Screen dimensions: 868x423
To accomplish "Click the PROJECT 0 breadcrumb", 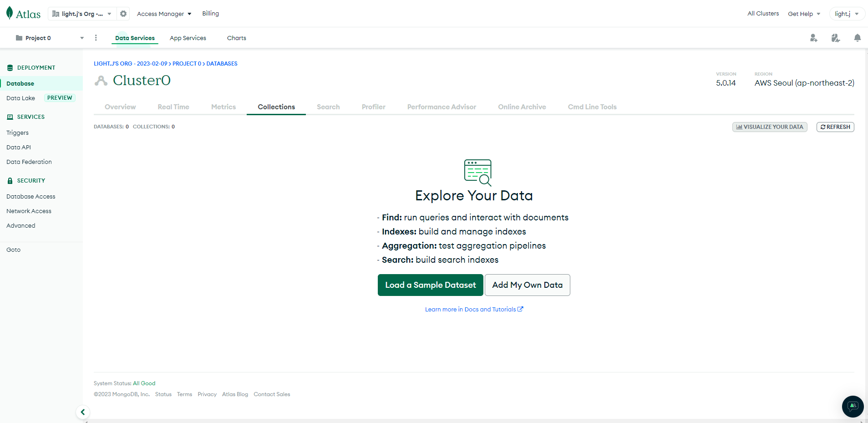I will coord(187,64).
